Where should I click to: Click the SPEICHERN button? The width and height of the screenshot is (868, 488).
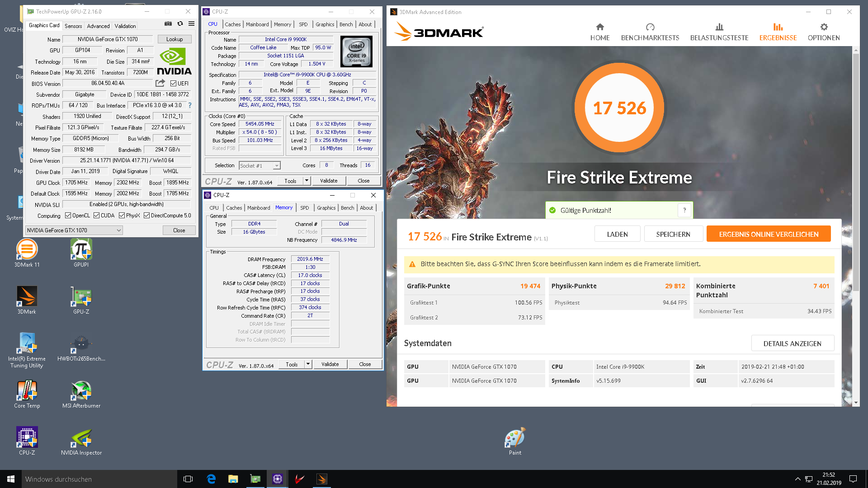coord(673,234)
